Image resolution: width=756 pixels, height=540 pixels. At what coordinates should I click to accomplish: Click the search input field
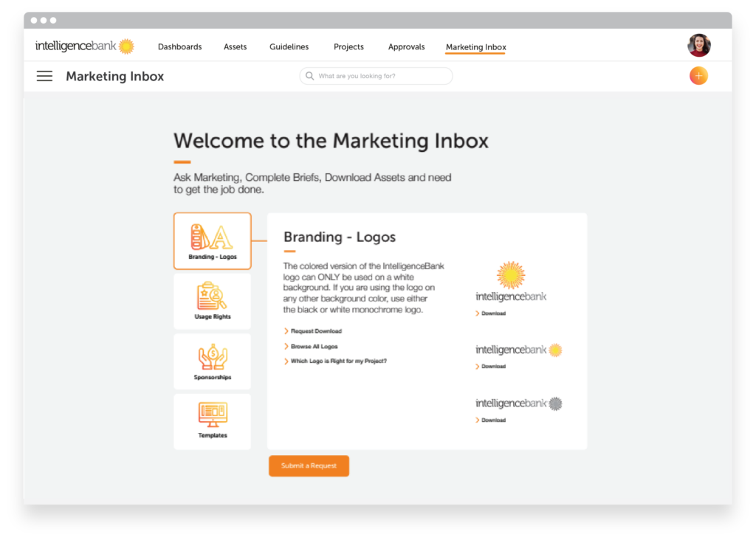[x=377, y=75]
